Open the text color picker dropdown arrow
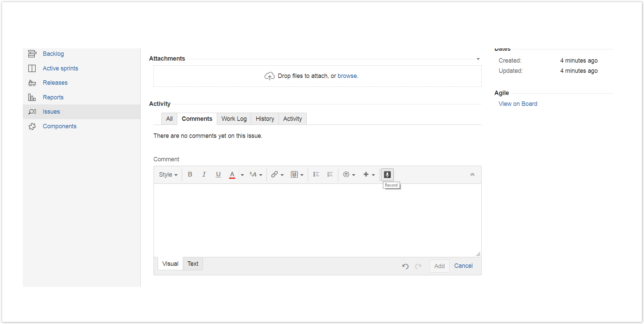Screen dimensions: 644x324 (x=242, y=175)
